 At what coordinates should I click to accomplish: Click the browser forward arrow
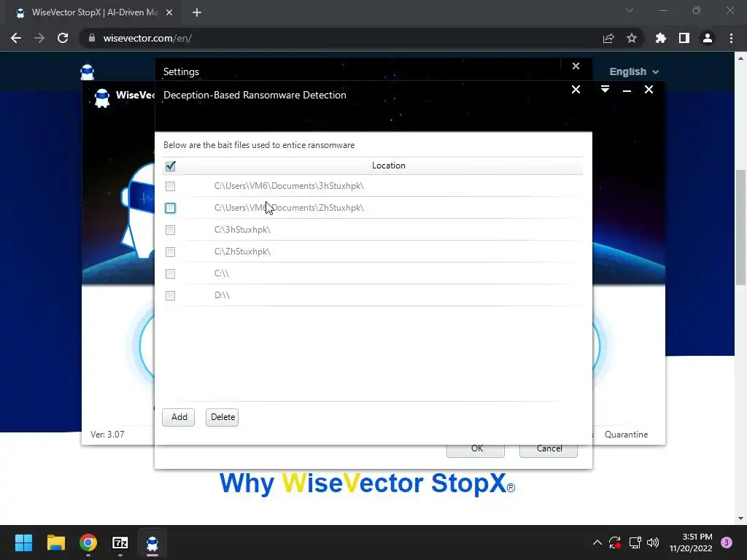(x=39, y=38)
